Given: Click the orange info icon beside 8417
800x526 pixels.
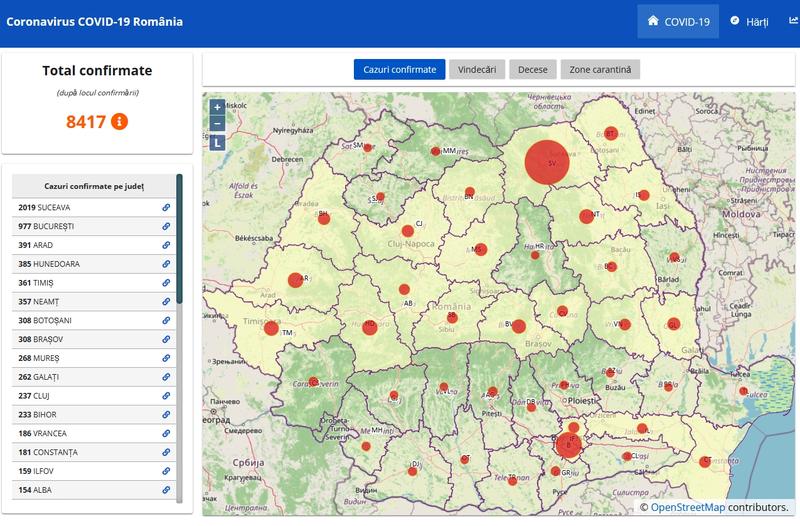Looking at the screenshot, I should 119,121.
